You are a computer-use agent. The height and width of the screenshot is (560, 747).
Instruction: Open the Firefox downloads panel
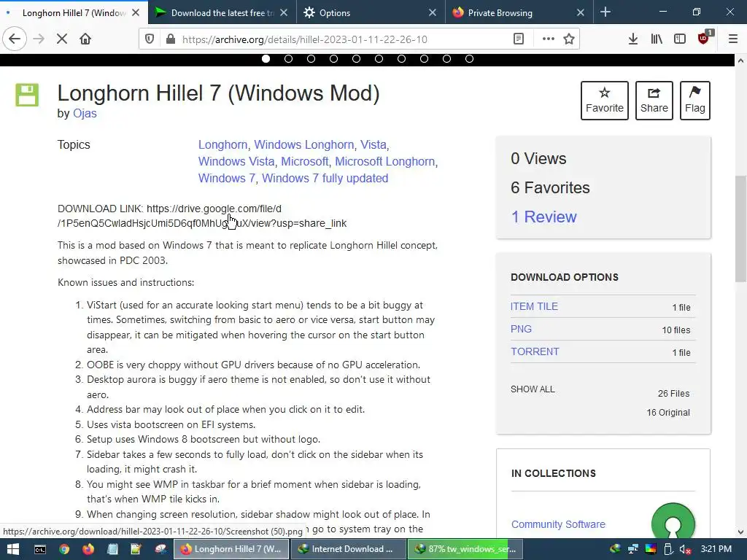[633, 39]
